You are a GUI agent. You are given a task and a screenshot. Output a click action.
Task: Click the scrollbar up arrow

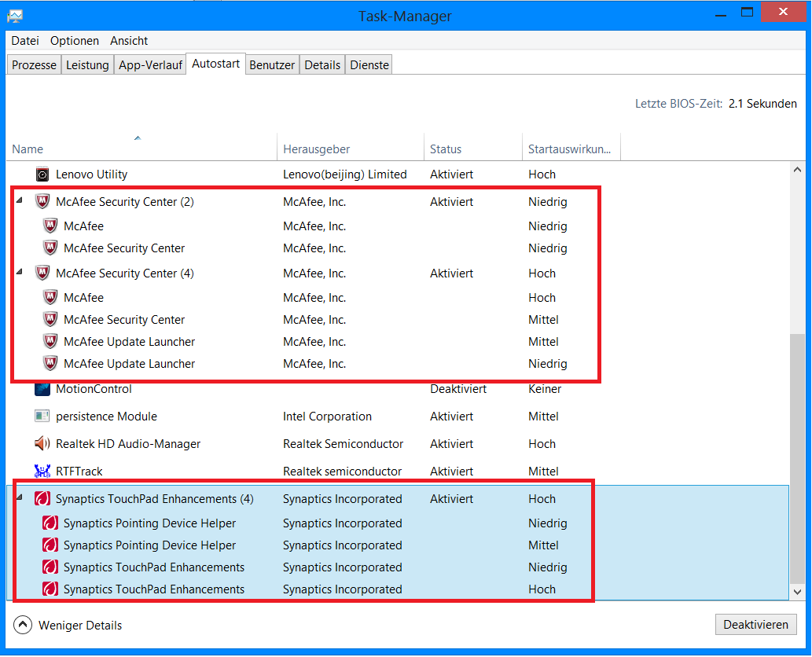point(797,169)
